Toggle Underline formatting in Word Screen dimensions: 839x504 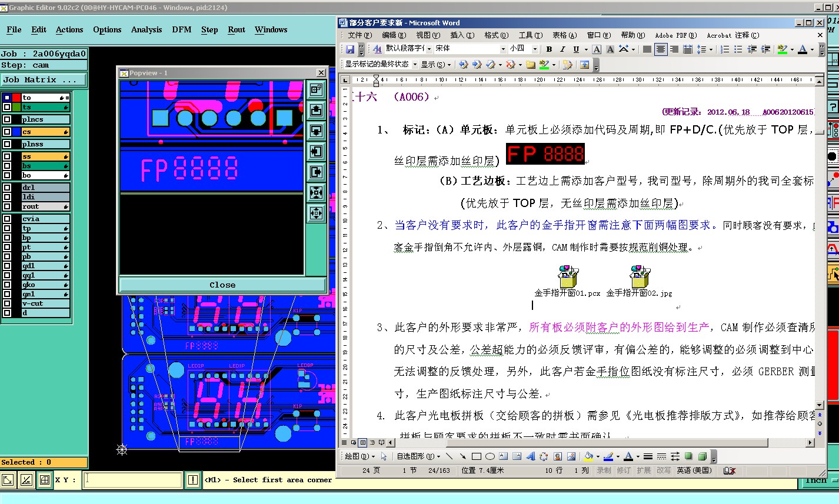[576, 49]
